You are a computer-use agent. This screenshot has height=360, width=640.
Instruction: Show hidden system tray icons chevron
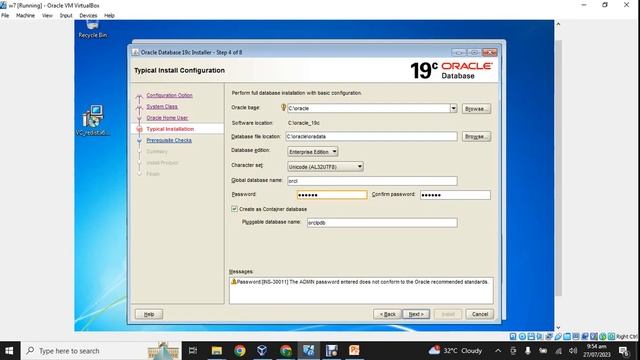click(x=498, y=351)
